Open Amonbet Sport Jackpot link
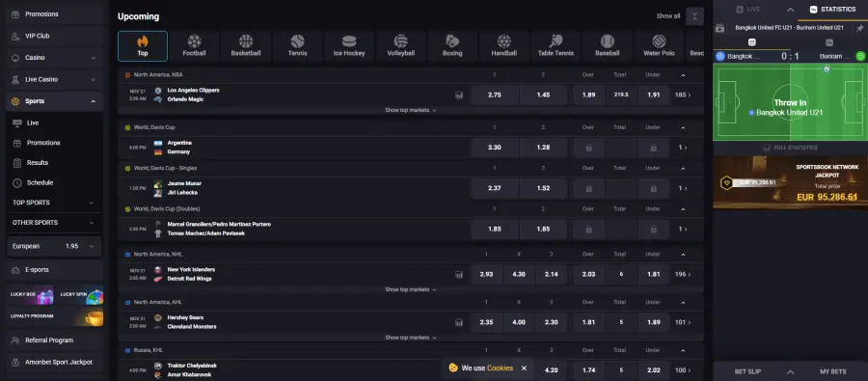 [x=54, y=362]
